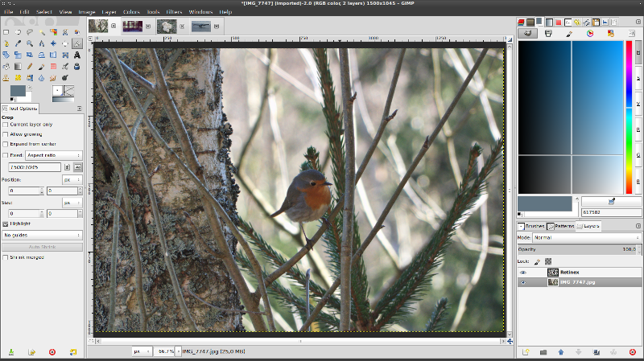Delete layer using red icon in Layers panel
Viewport: 644px width, 361px height.
[633, 352]
